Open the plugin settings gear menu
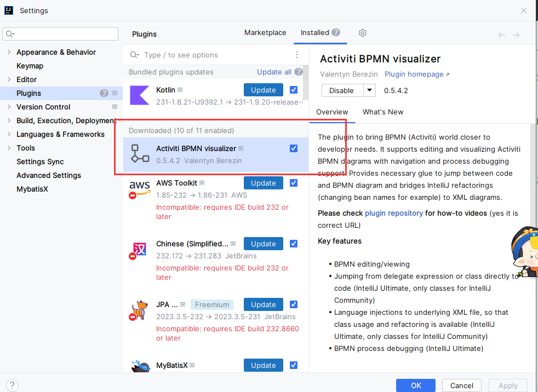 (x=363, y=33)
